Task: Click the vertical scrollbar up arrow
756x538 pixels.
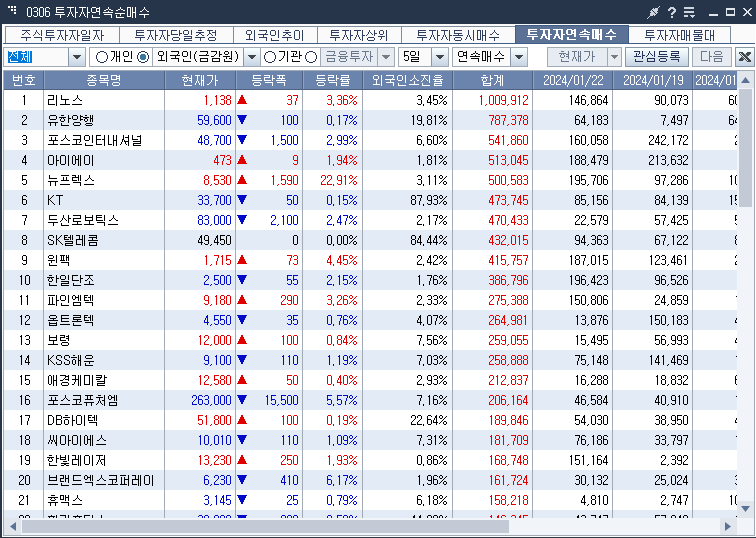Action: tap(745, 80)
